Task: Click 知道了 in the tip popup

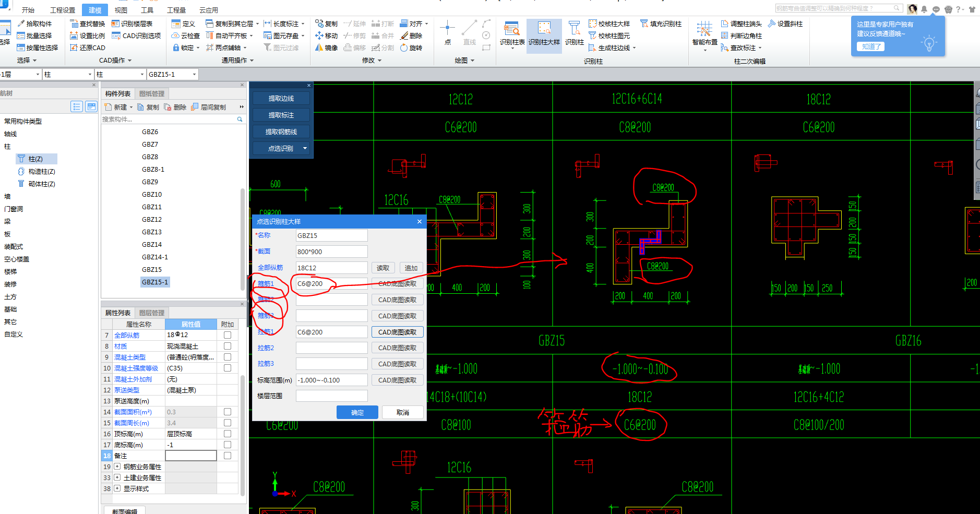Action: pos(871,46)
